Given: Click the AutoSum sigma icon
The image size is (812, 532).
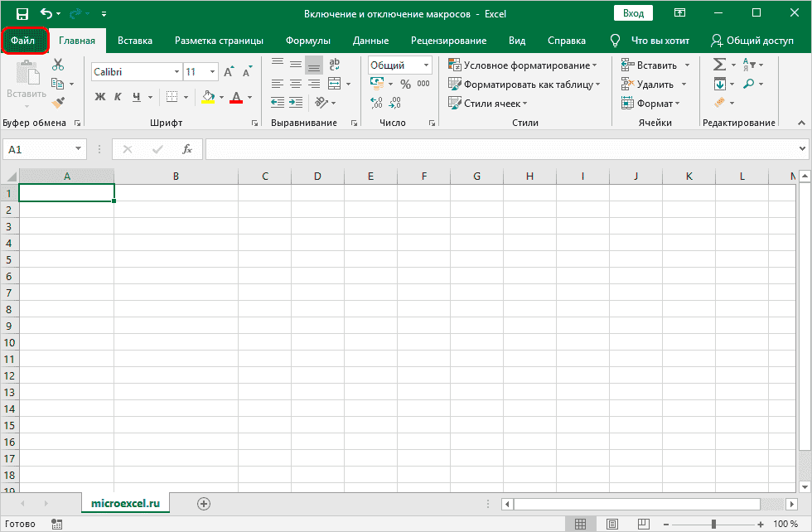Looking at the screenshot, I should pos(719,65).
